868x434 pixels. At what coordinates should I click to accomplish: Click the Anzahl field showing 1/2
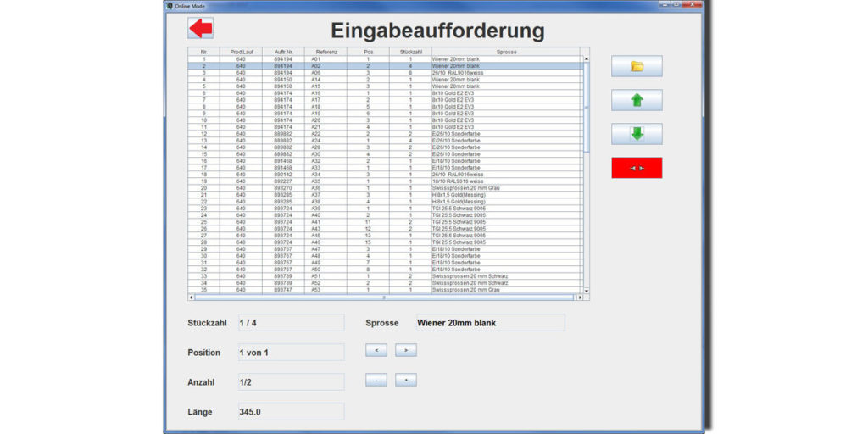(x=292, y=382)
